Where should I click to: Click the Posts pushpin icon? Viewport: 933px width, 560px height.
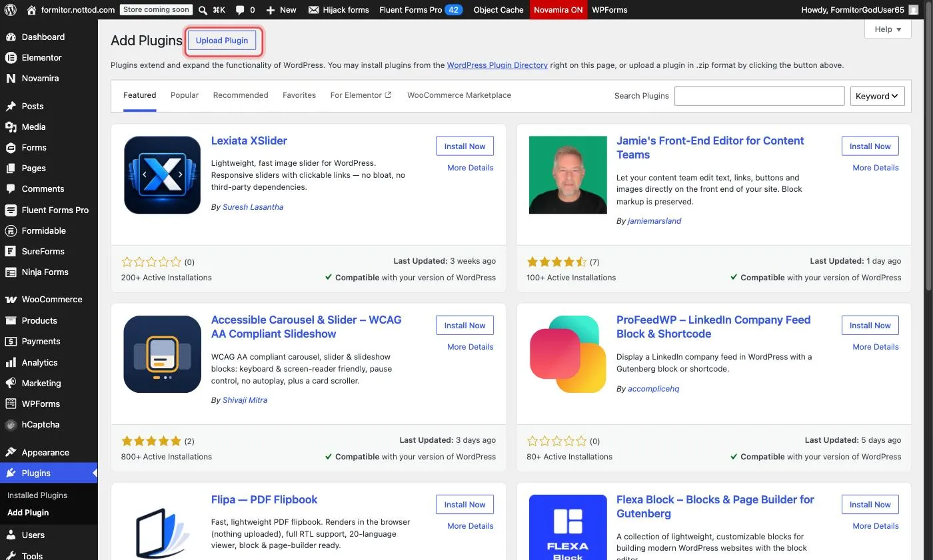(11, 106)
